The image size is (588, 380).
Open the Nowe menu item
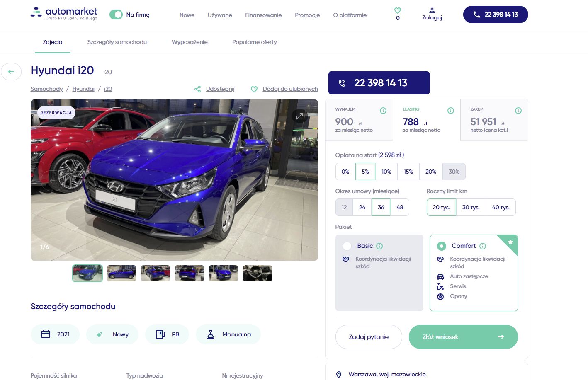coord(187,15)
